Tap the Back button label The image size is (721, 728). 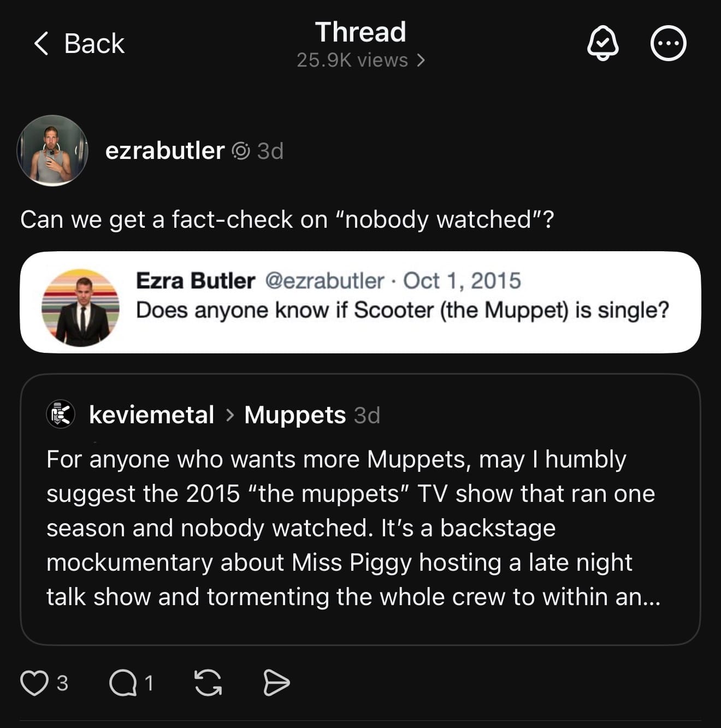[94, 44]
